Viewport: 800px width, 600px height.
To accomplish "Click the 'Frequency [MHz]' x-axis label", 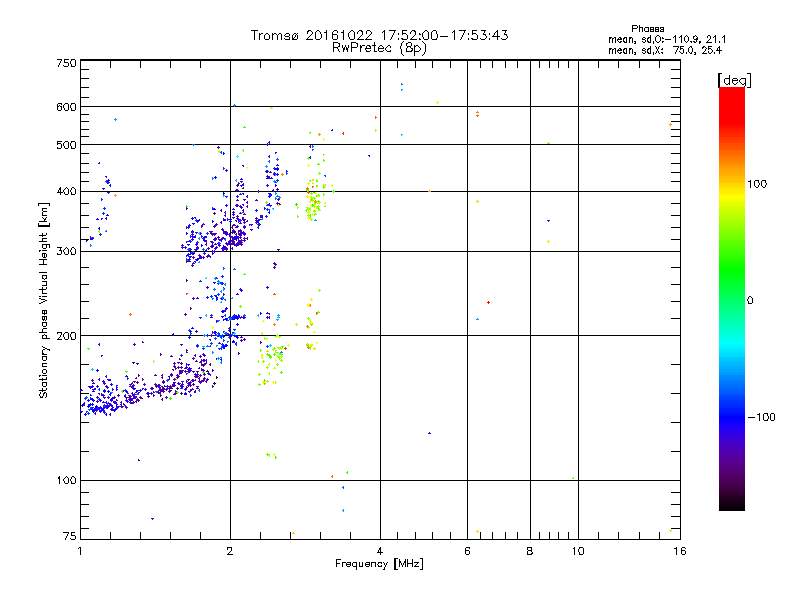I will point(379,563).
